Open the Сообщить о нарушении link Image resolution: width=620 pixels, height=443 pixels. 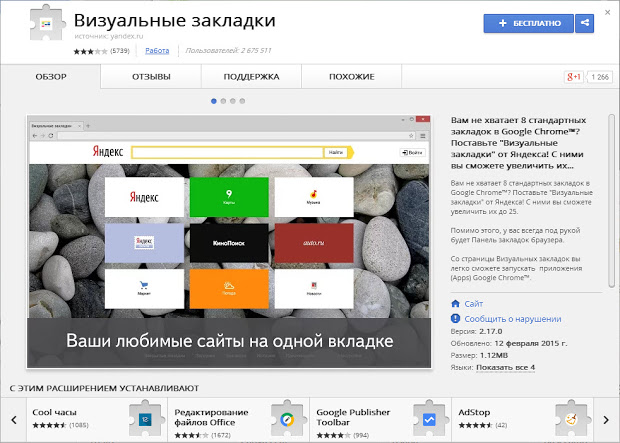tap(513, 319)
